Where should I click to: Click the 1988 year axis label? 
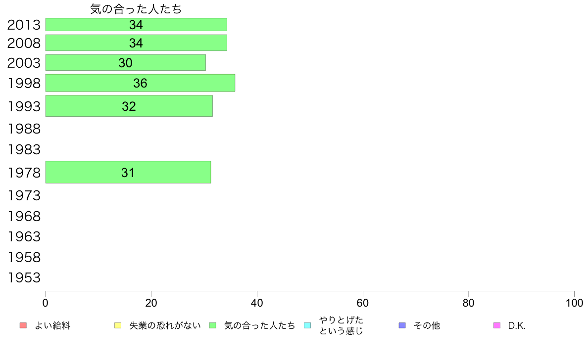24,129
